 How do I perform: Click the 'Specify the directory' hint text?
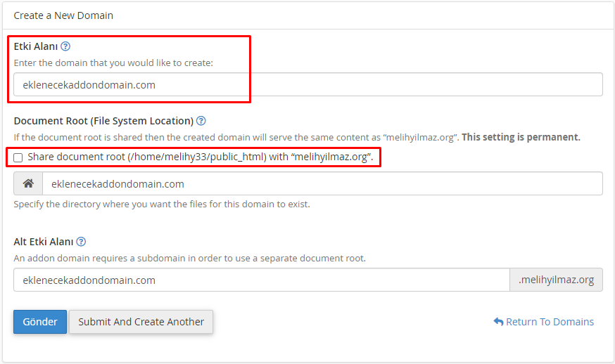pos(161,204)
